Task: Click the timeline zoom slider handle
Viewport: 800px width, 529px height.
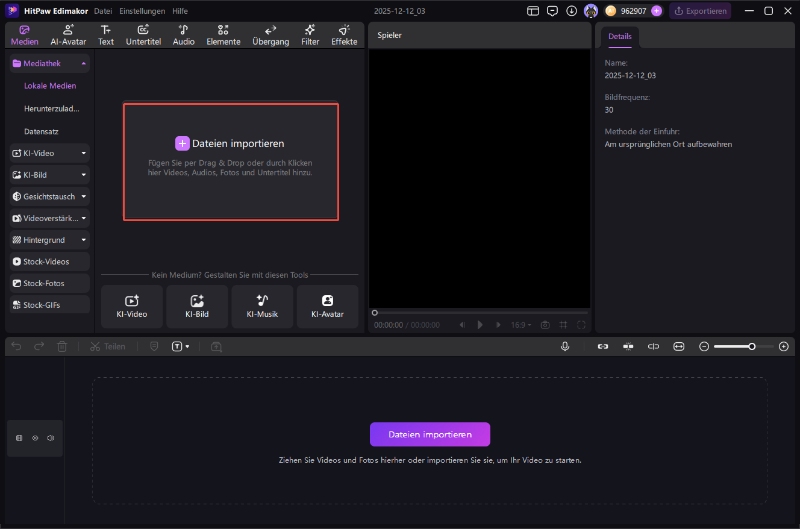Action: click(752, 346)
